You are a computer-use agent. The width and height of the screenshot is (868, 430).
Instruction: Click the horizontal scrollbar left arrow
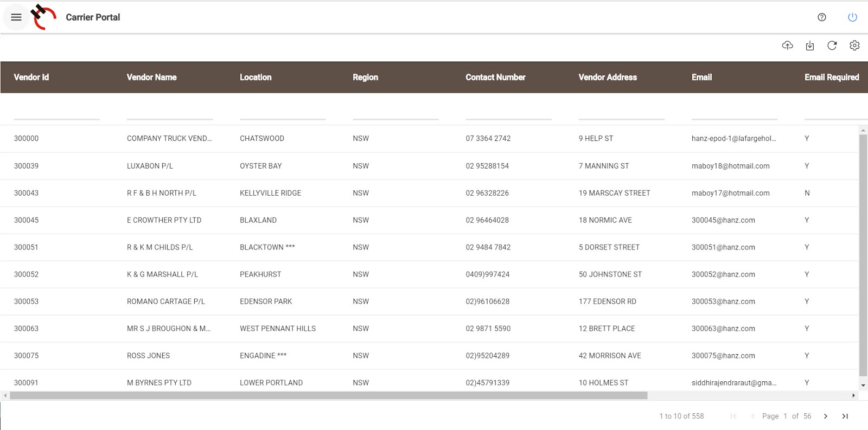pyautogui.click(x=5, y=396)
